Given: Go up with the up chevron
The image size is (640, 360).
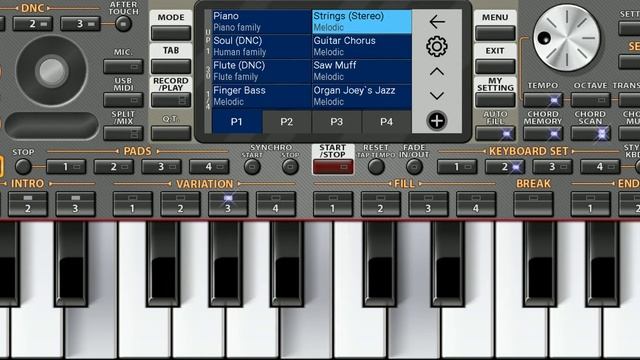Looking at the screenshot, I should point(437,72).
